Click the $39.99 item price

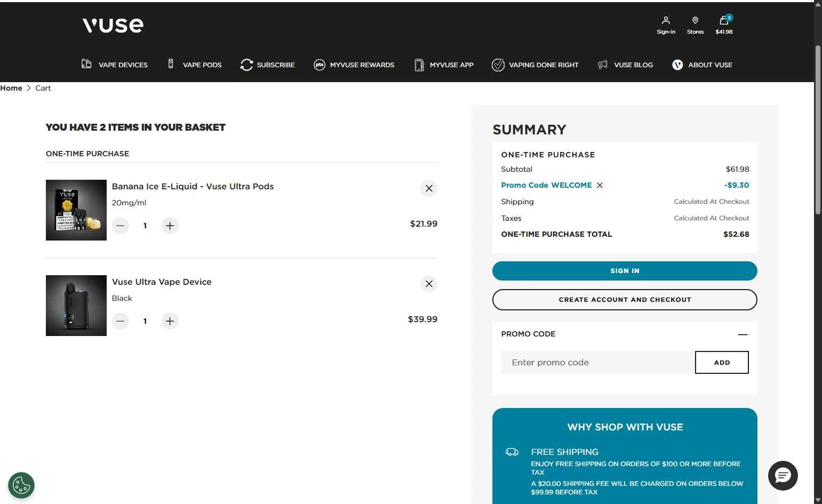422,319
